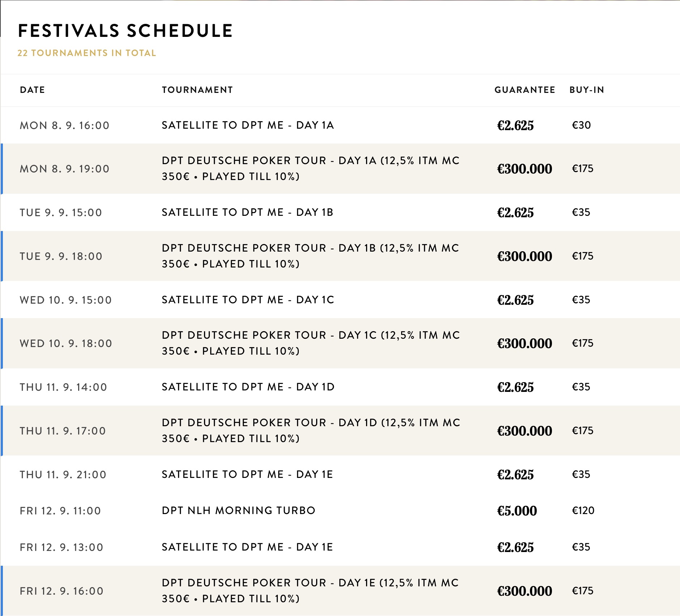Click the €30 buy-in value

point(581,125)
